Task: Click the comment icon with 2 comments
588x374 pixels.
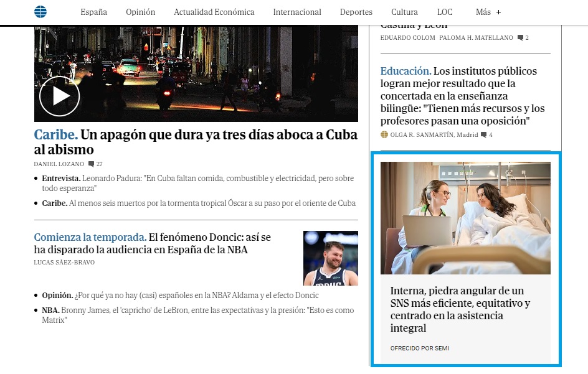Action: [522, 37]
